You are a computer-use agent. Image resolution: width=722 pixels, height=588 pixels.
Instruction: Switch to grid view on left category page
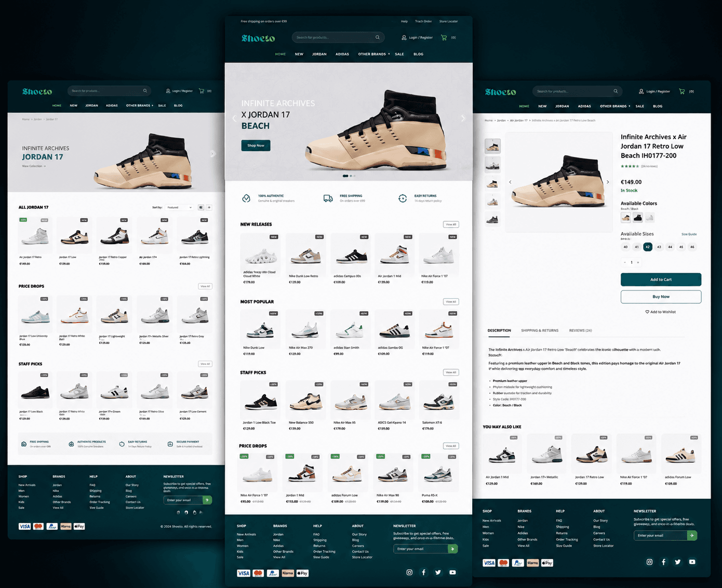(x=201, y=207)
